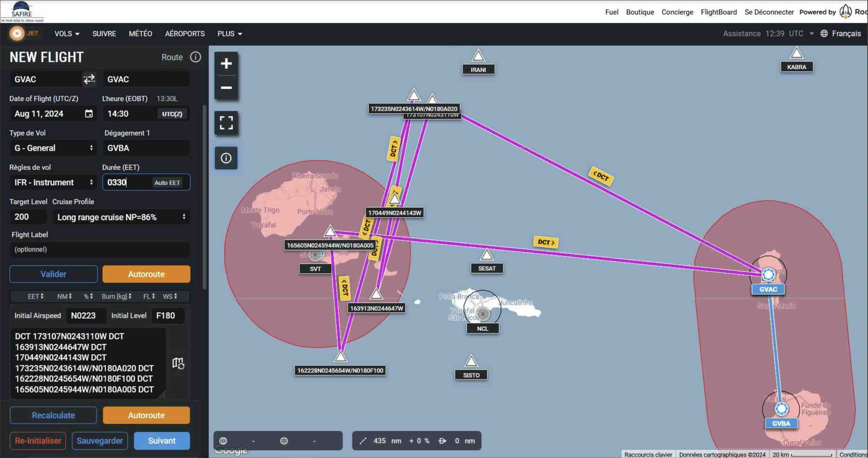Click the Suivant button
The height and width of the screenshot is (458, 868).
(x=162, y=441)
